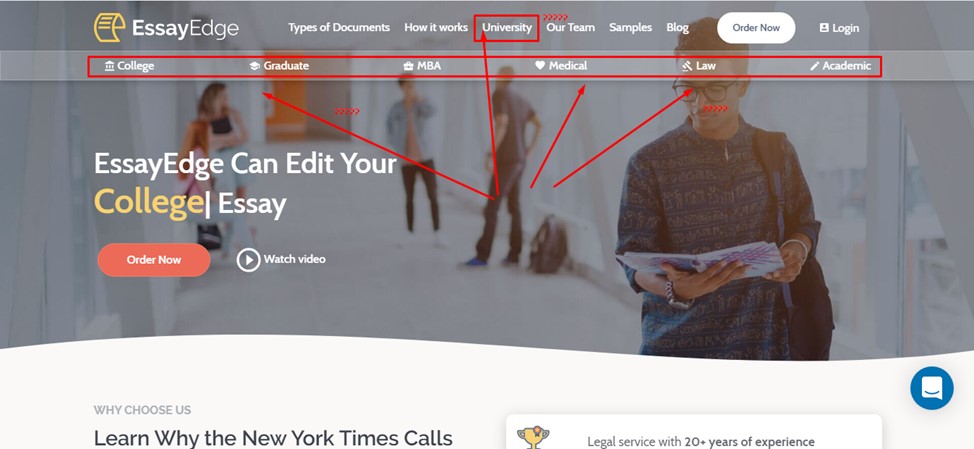Open the blue chat widget bubble
The height and width of the screenshot is (449, 974).
932,388
